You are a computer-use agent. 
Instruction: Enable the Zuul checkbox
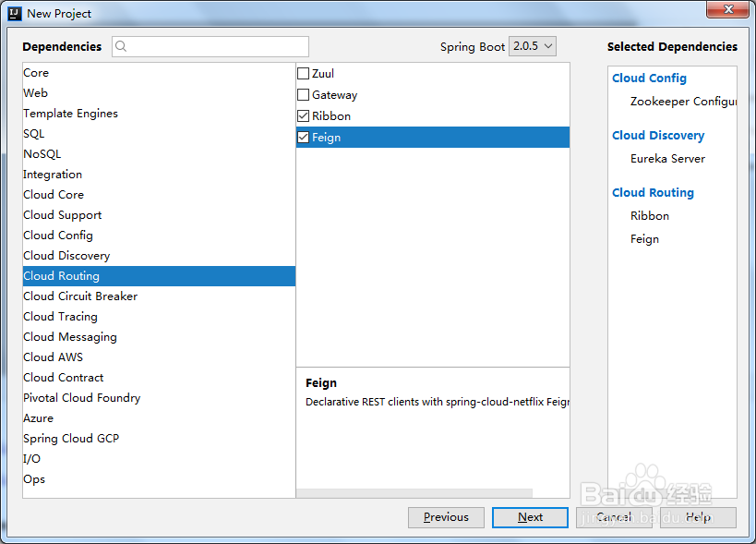[x=304, y=73]
